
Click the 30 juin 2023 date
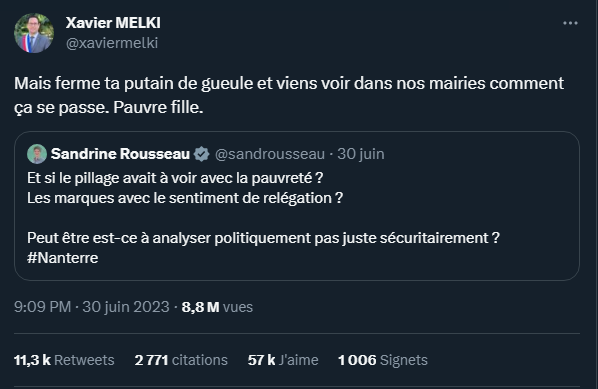tap(125, 307)
